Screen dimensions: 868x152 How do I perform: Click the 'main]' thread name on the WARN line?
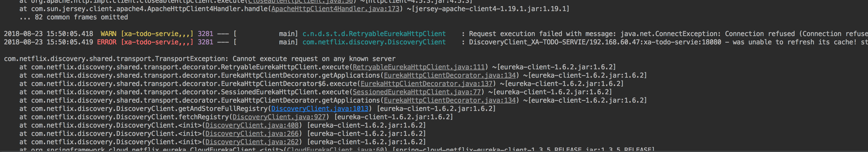(288, 34)
